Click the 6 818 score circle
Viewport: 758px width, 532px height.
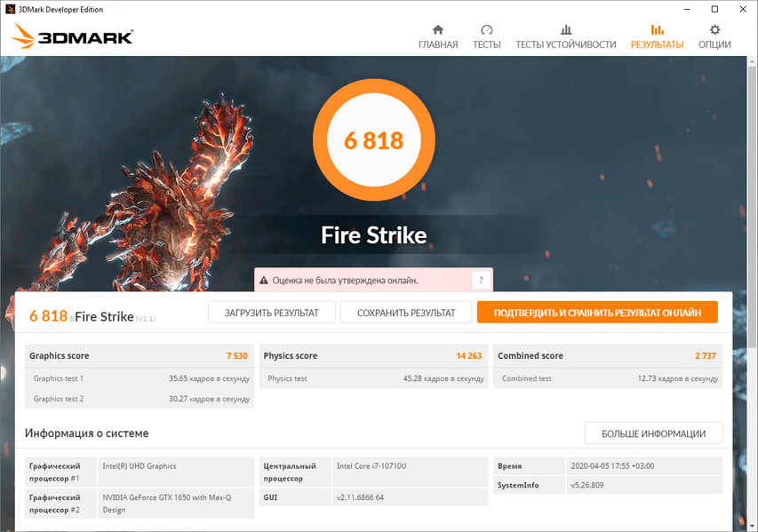[374, 140]
